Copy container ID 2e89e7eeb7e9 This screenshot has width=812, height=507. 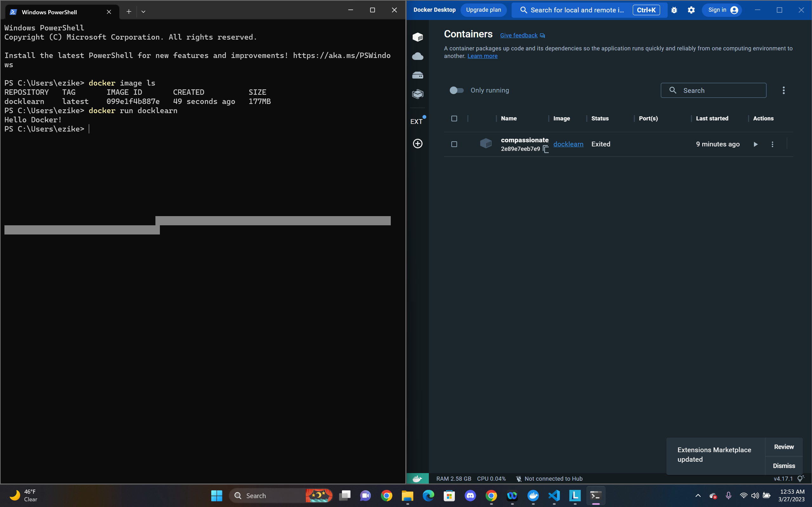coord(546,149)
